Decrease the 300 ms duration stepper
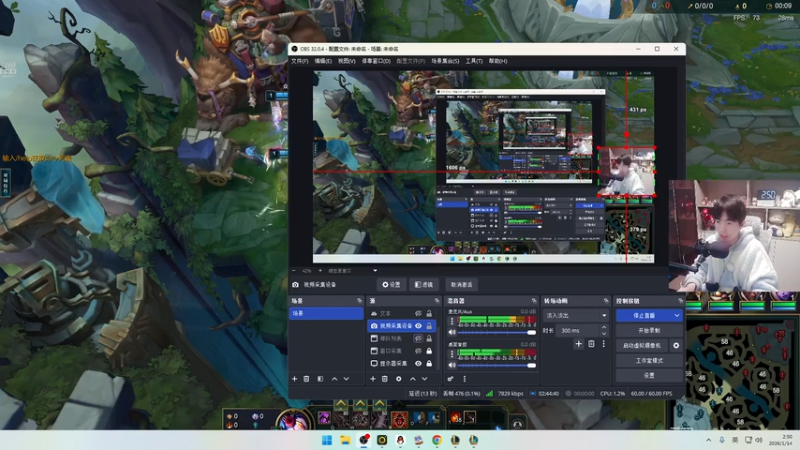800x450 pixels. point(604,334)
